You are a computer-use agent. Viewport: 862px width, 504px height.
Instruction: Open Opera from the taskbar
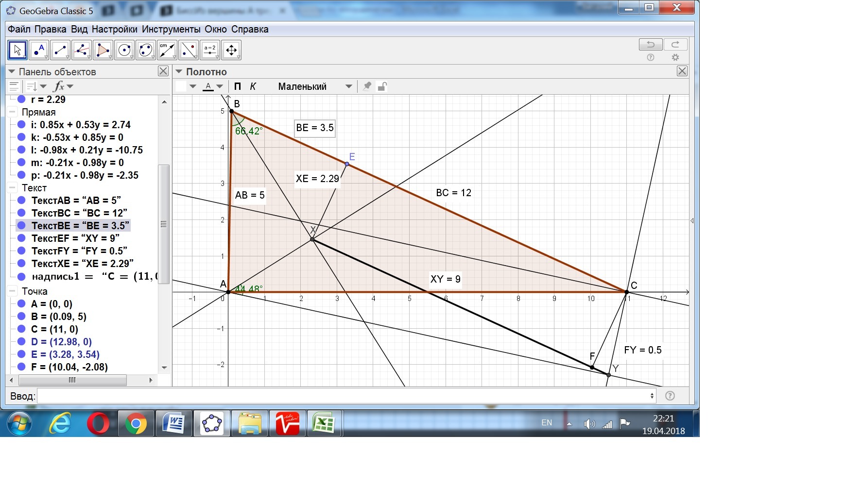pyautogui.click(x=98, y=424)
